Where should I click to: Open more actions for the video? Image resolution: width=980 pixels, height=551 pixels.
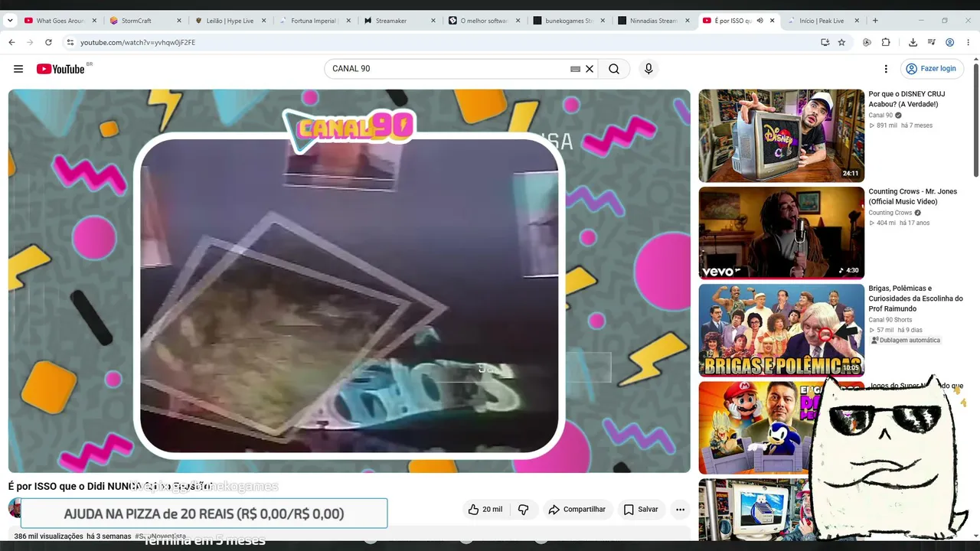(680, 510)
